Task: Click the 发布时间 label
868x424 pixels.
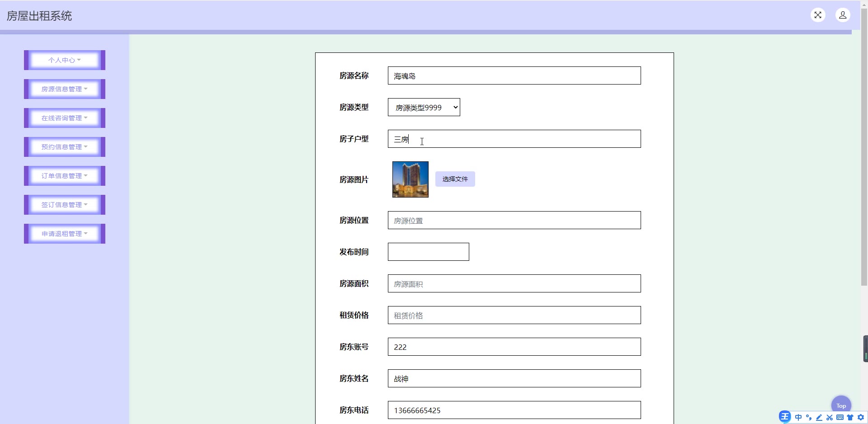Action: 354,252
